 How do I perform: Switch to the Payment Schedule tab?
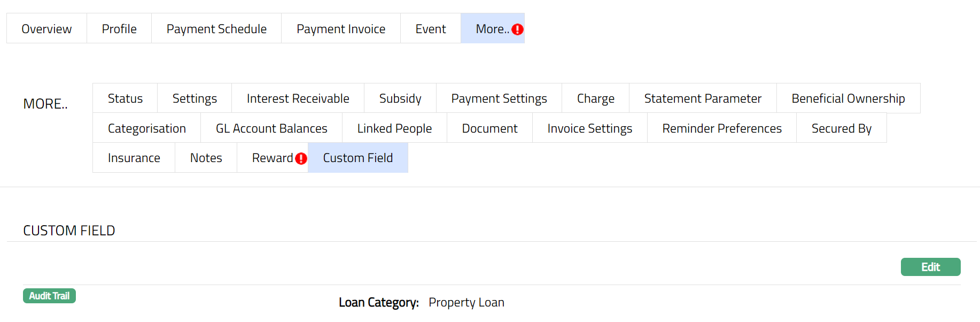pyautogui.click(x=216, y=29)
